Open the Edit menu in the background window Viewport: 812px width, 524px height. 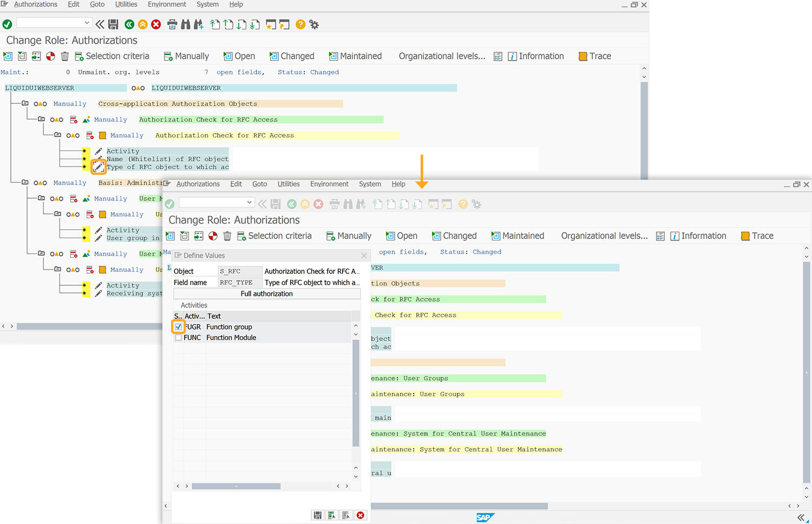(74, 4)
